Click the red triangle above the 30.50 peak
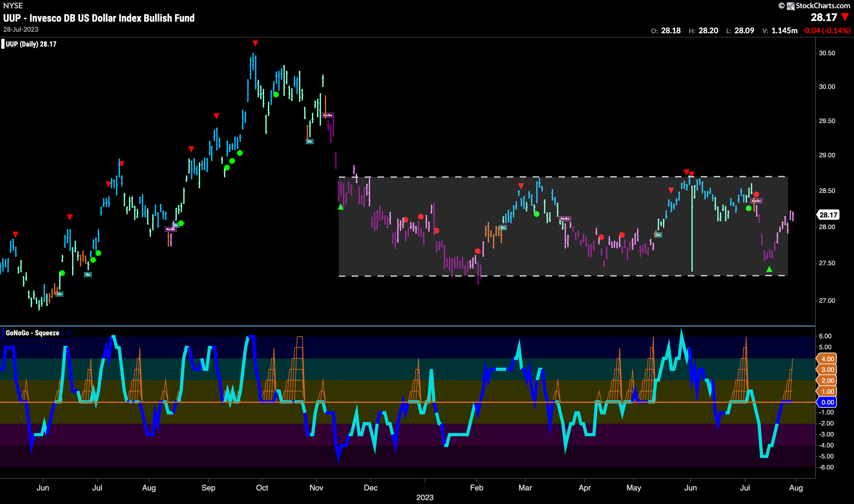854x504 pixels. pos(255,43)
